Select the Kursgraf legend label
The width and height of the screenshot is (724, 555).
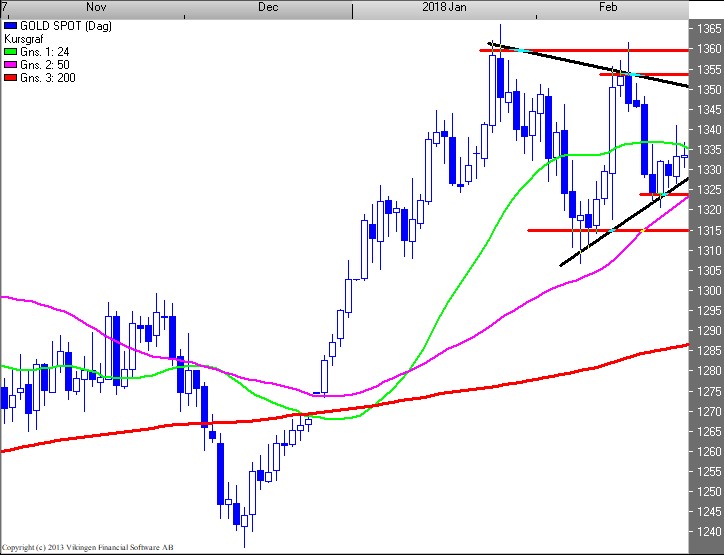tap(25, 37)
